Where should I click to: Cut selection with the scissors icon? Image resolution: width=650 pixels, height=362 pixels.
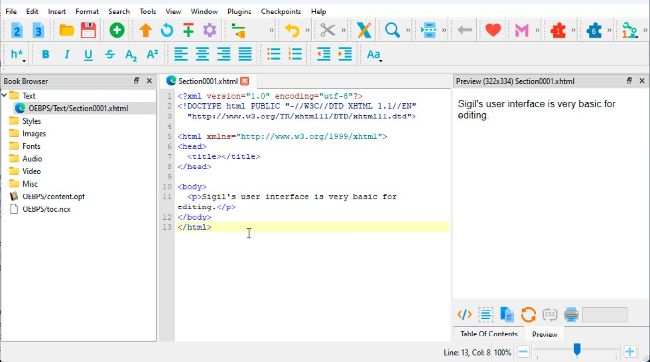(327, 30)
